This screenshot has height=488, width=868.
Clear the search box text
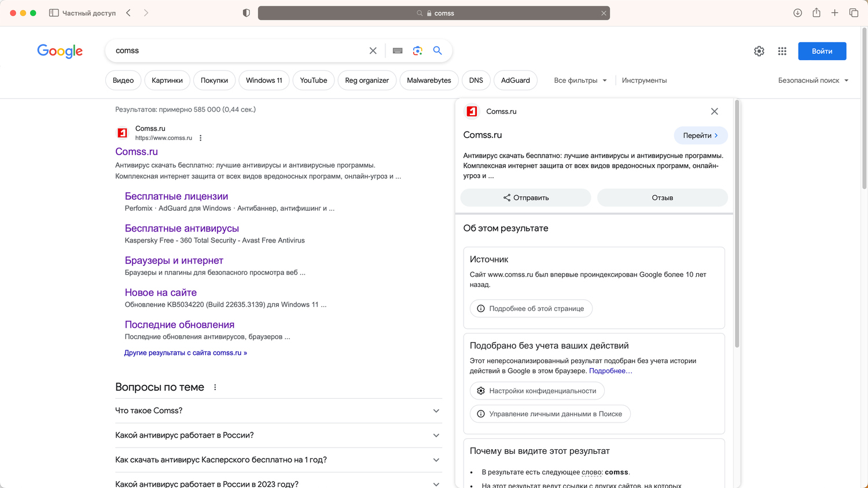[373, 51]
